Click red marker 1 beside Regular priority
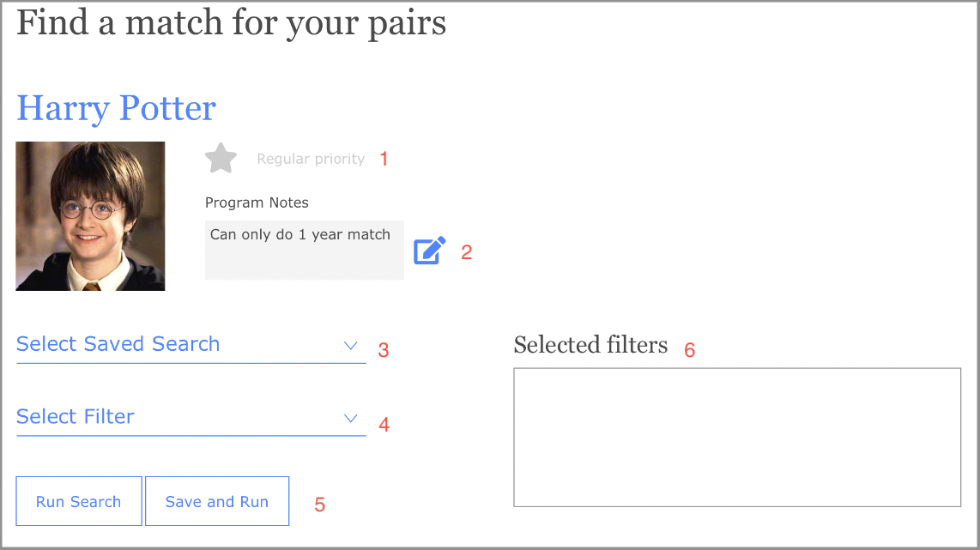 (x=384, y=159)
